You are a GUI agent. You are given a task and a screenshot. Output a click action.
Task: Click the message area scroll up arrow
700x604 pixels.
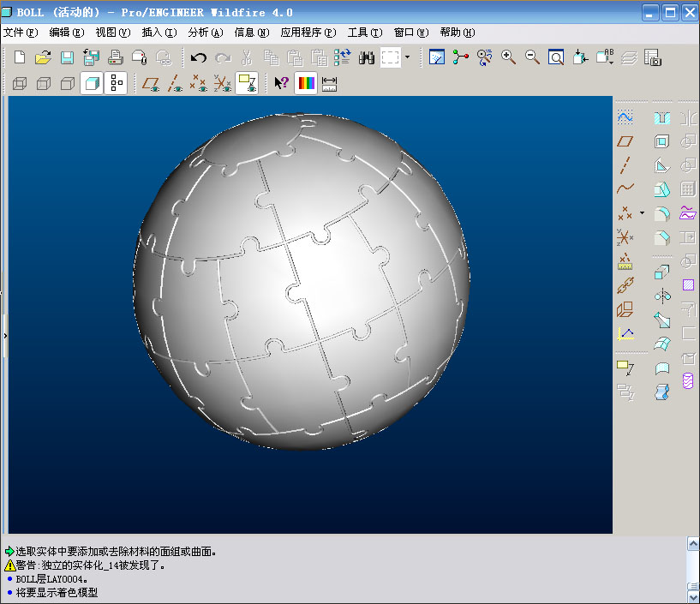693,543
